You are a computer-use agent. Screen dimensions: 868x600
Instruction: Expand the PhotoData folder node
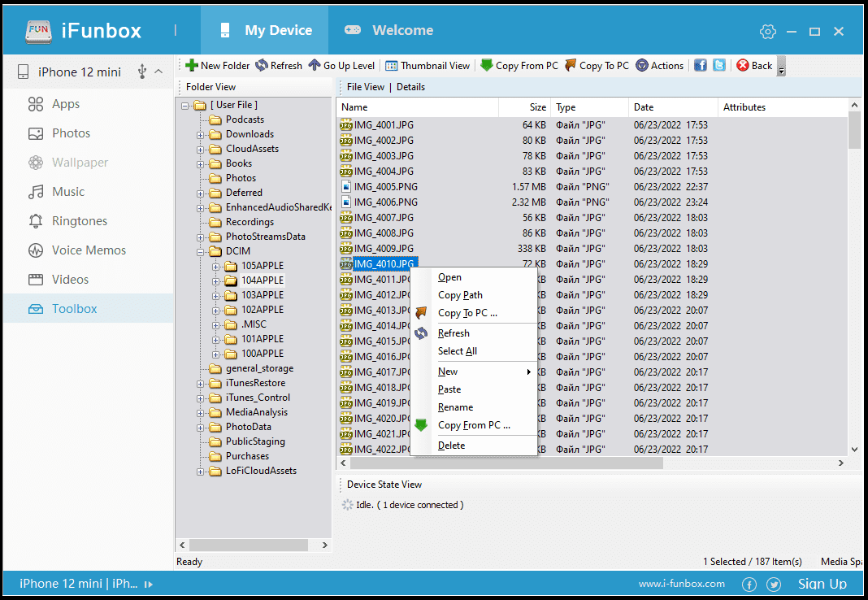coord(201,428)
